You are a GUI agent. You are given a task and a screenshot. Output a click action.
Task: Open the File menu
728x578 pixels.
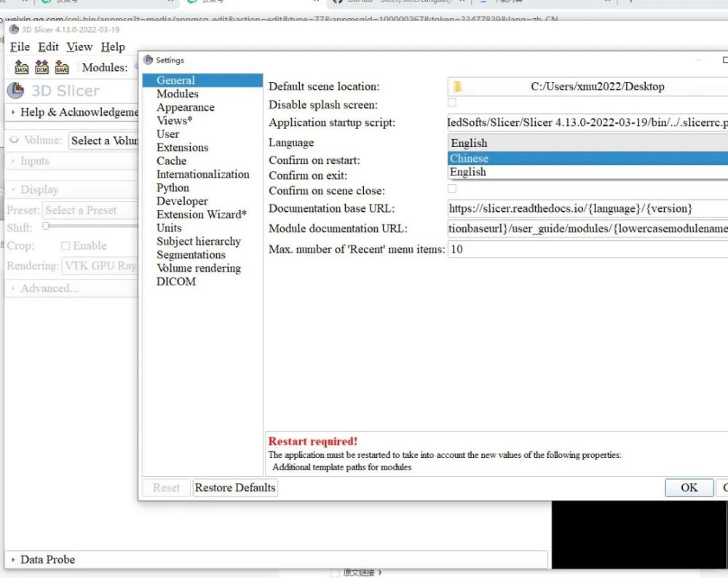pyautogui.click(x=20, y=47)
